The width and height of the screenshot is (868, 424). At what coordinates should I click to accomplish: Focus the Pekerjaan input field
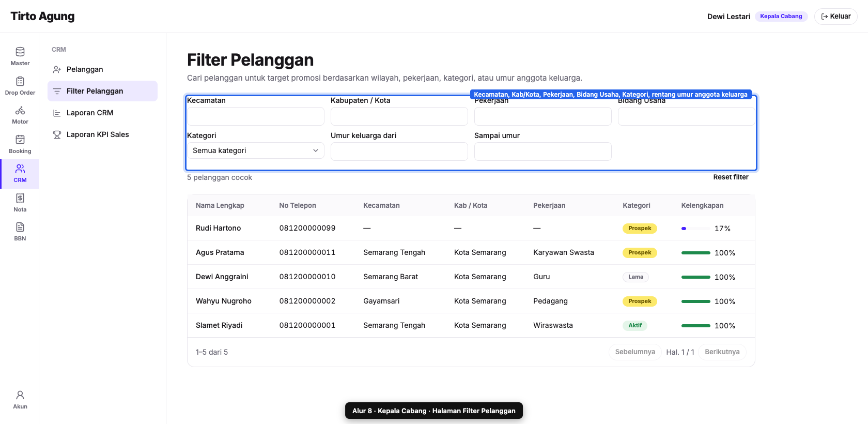tap(543, 116)
